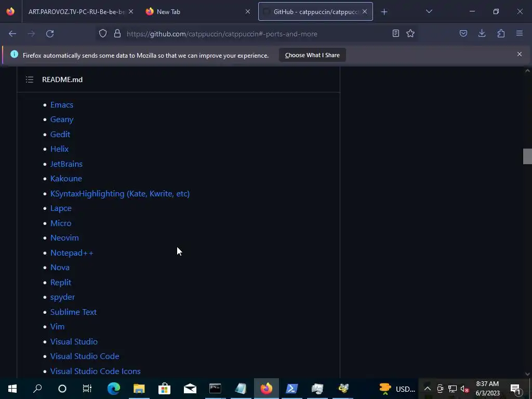Image resolution: width=532 pixels, height=399 pixels.
Task: Launch Microsoft Edge from taskbar
Action: click(x=114, y=389)
